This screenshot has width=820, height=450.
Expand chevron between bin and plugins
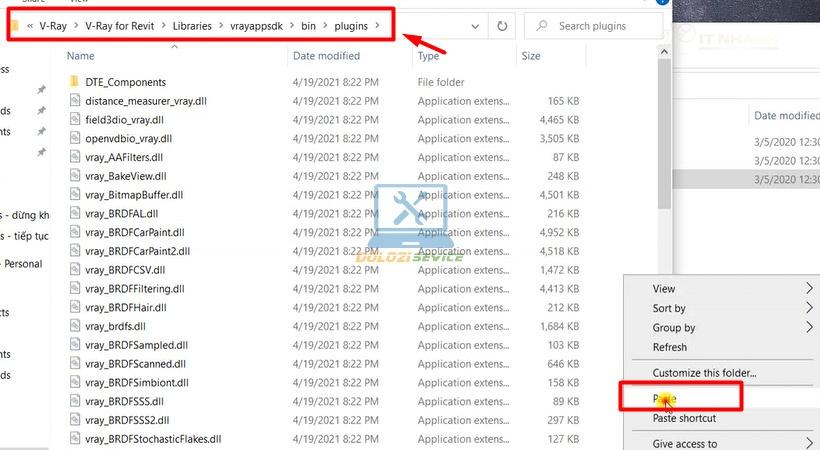pyautogui.click(x=325, y=26)
